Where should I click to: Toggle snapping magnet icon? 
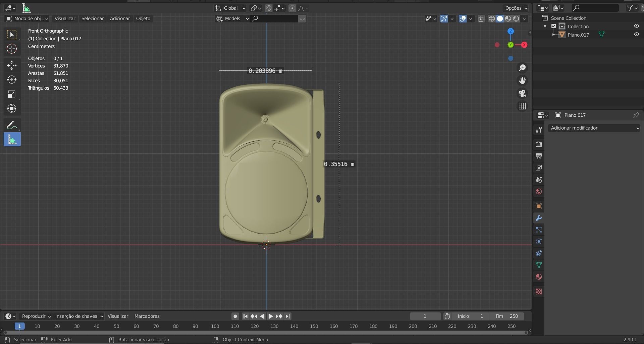pyautogui.click(x=268, y=8)
